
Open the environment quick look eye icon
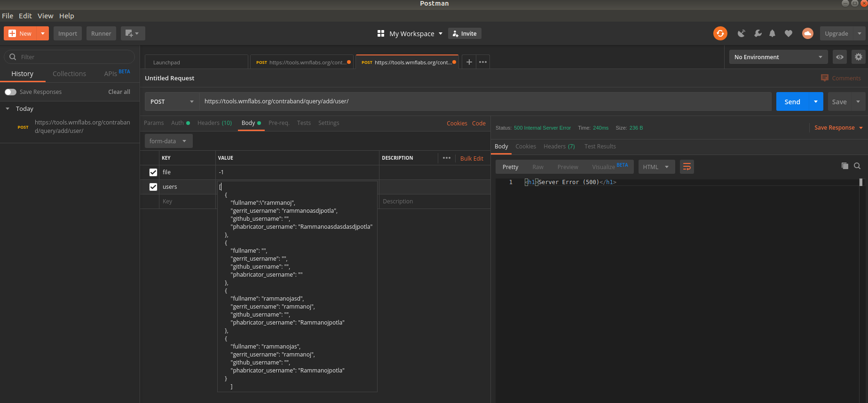click(839, 57)
